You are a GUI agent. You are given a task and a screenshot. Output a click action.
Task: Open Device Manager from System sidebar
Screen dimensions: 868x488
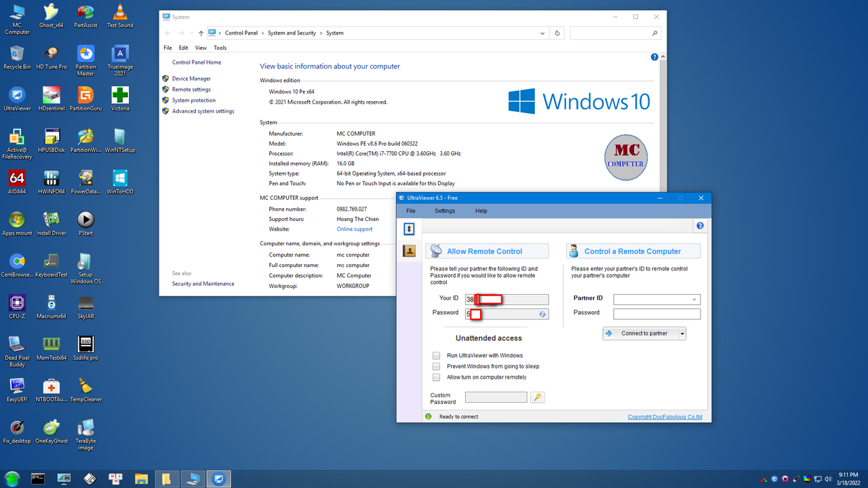(191, 79)
